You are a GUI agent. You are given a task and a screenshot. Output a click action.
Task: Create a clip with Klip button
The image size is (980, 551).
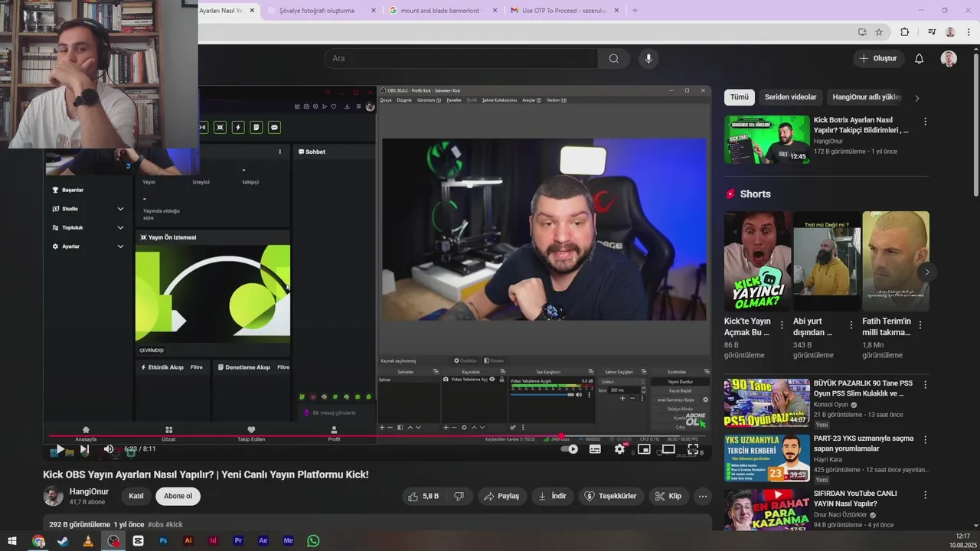(668, 496)
